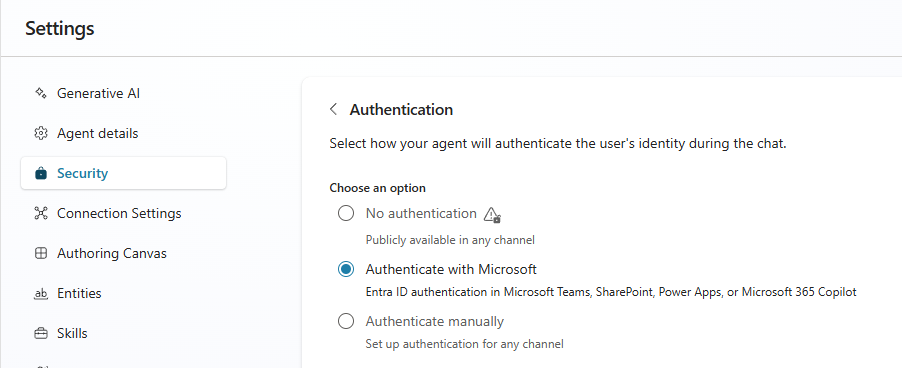The width and height of the screenshot is (902, 368).
Task: Click the Skills briefcase icon
Action: pyautogui.click(x=40, y=334)
